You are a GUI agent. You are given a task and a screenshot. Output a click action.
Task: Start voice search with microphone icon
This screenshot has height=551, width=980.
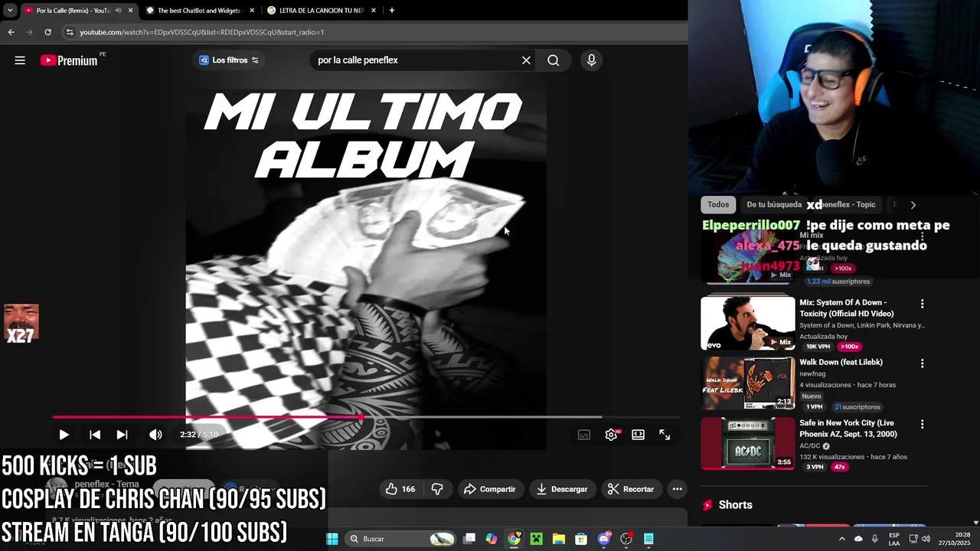click(591, 60)
